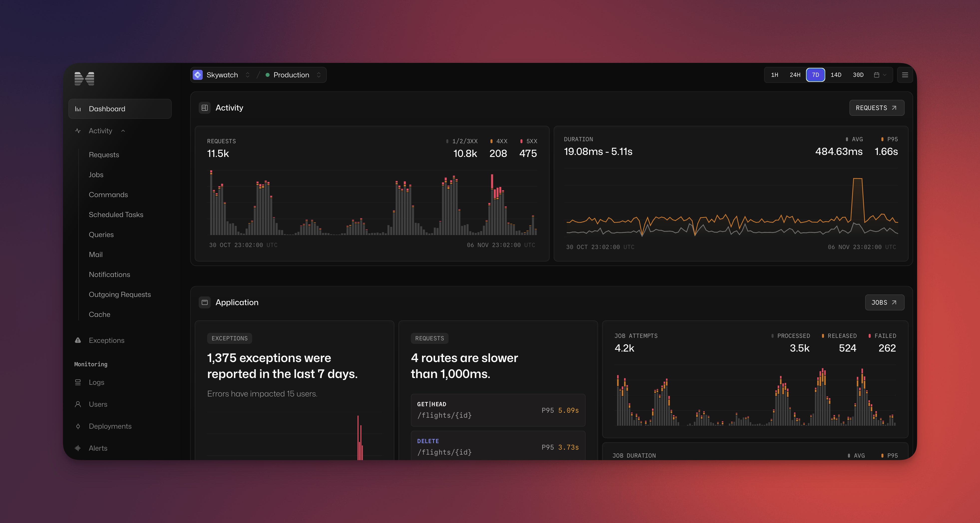Click the Activity waveform icon in sidebar
The height and width of the screenshot is (523, 980).
coord(78,131)
